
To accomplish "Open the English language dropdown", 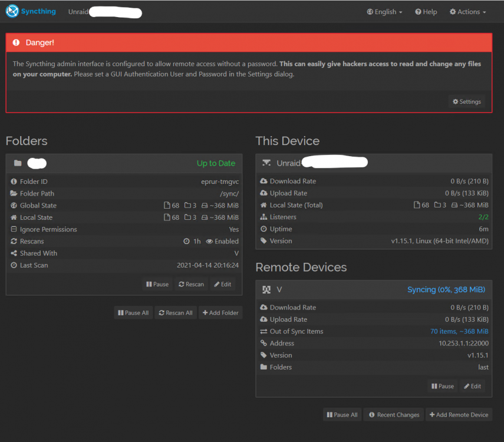I will tap(384, 12).
